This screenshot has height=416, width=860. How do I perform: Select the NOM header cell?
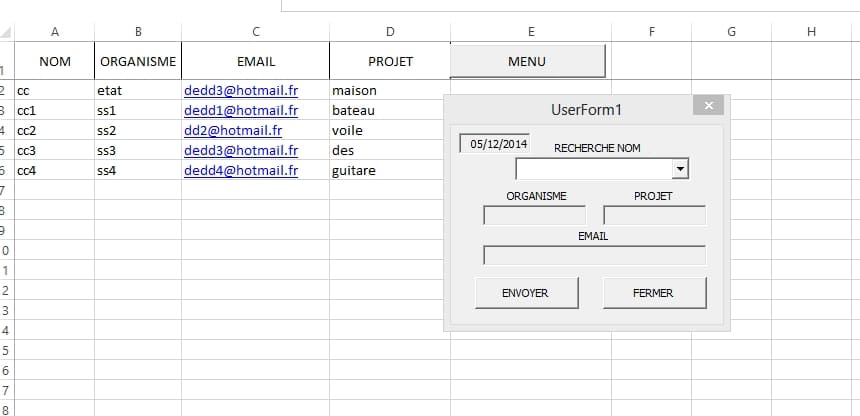54,61
